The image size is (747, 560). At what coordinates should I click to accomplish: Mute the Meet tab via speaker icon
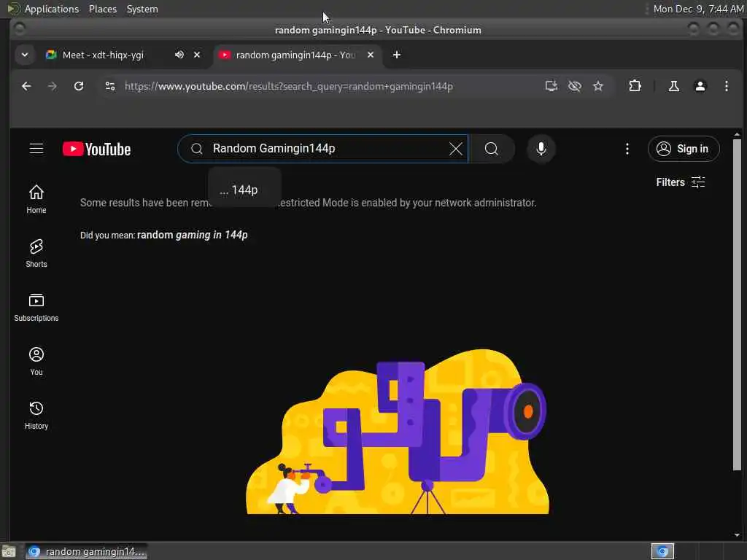(x=179, y=55)
